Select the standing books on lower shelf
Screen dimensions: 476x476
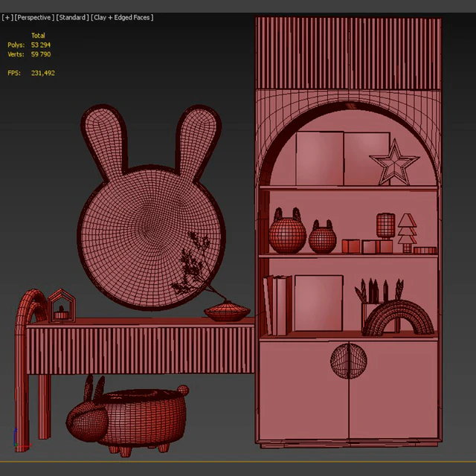277,305
